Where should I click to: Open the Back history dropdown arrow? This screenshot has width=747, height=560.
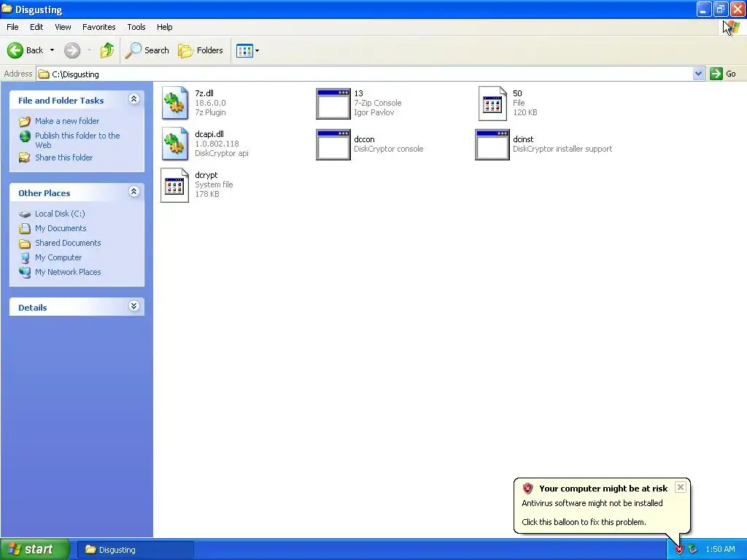pyautogui.click(x=52, y=50)
